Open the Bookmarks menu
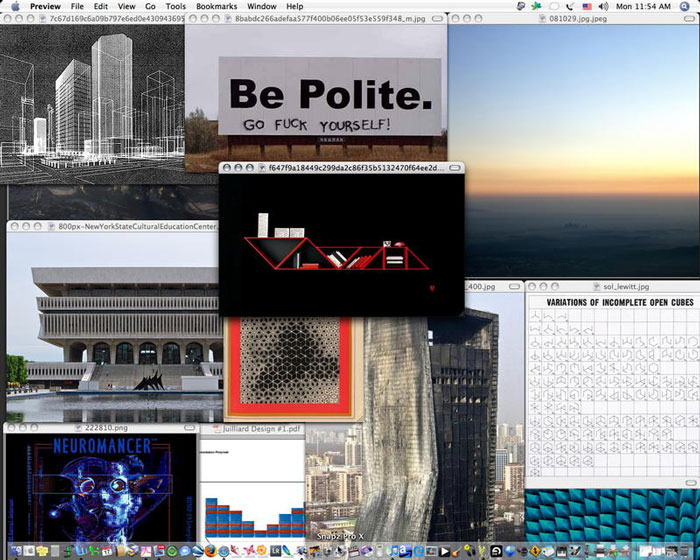Viewport: 700px width, 560px height. tap(217, 6)
